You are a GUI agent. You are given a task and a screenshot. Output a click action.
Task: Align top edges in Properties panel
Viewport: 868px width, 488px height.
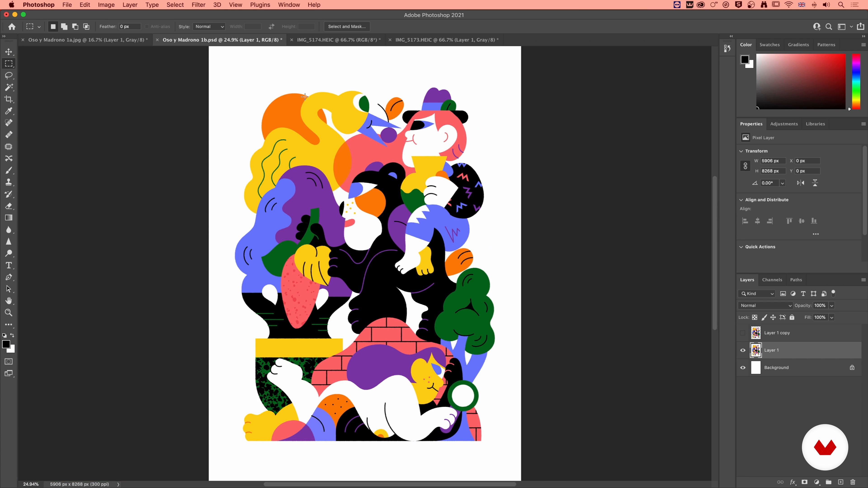tap(789, 221)
